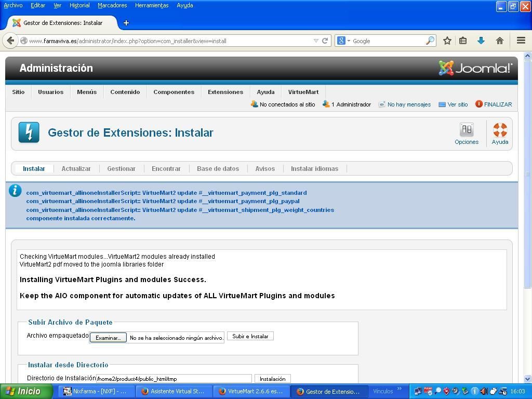Click the volume speaker tray icon
Screen dimensions: 532x399
tap(484, 392)
